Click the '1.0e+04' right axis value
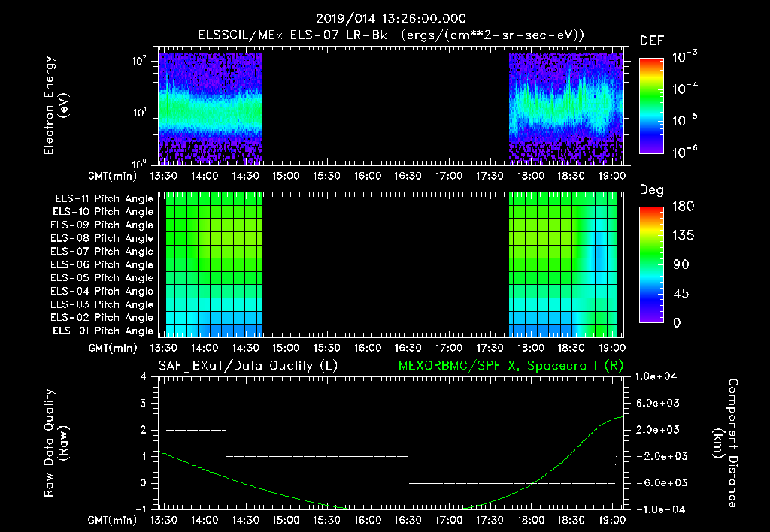 (656, 376)
